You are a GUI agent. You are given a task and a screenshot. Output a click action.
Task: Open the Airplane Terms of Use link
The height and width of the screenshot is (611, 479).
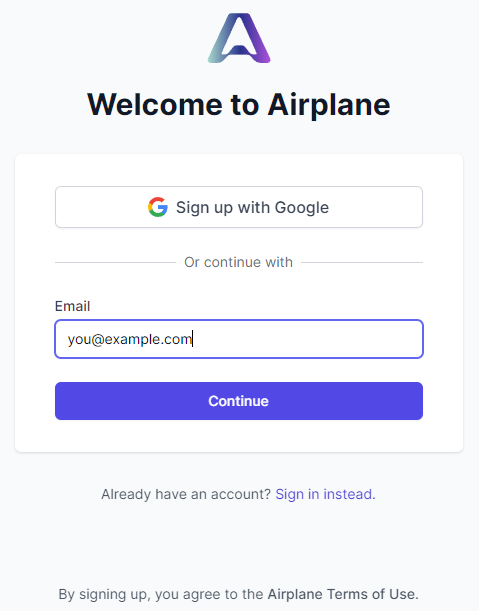(x=341, y=594)
